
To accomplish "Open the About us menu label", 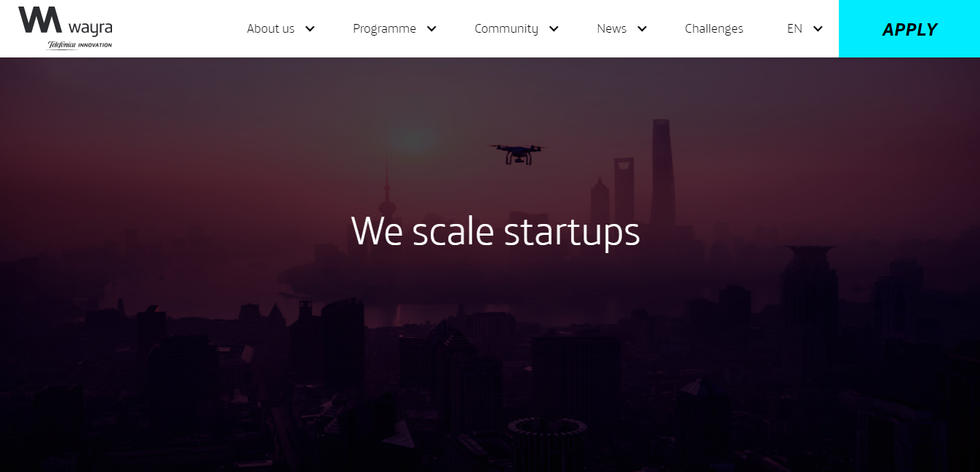I will 271,28.
